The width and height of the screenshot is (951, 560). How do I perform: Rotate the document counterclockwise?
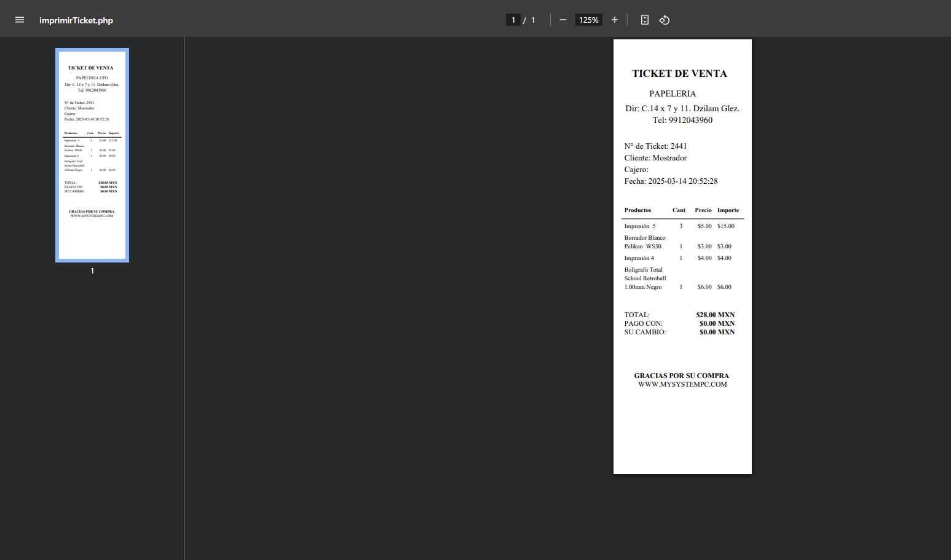point(664,20)
